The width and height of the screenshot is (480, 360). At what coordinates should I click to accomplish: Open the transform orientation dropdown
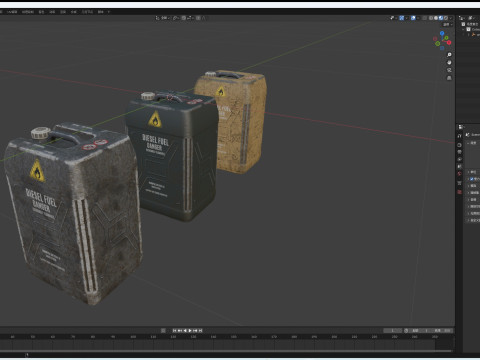[163, 18]
